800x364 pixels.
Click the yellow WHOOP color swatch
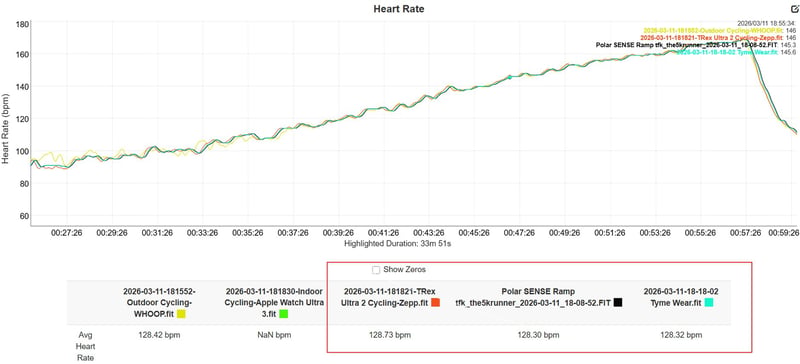tap(181, 314)
